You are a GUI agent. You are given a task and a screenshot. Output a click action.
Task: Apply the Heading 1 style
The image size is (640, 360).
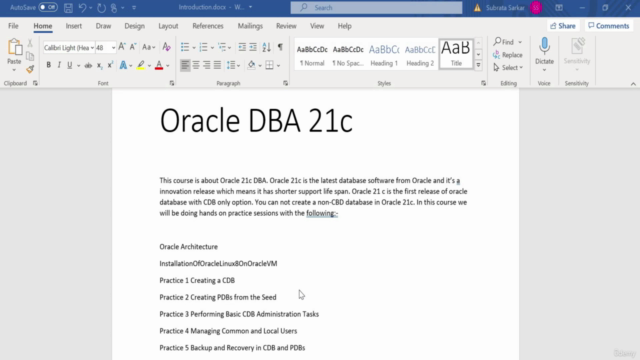(x=384, y=55)
